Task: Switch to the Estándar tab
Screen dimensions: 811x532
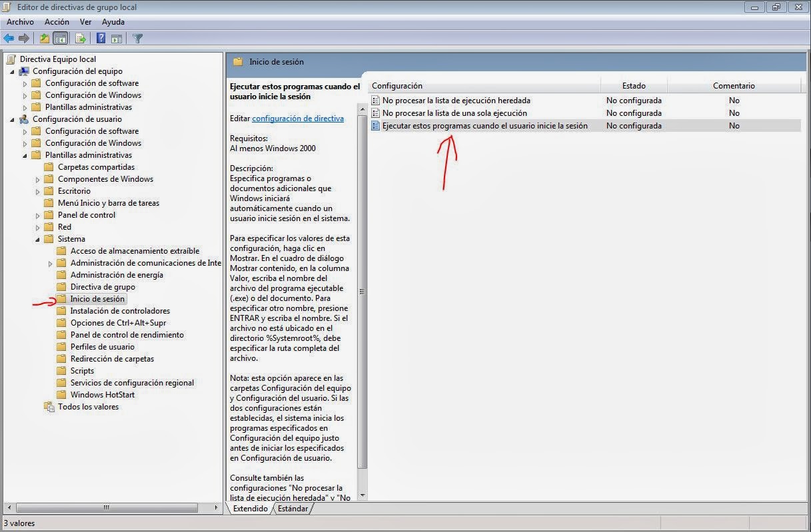Action: (293, 509)
